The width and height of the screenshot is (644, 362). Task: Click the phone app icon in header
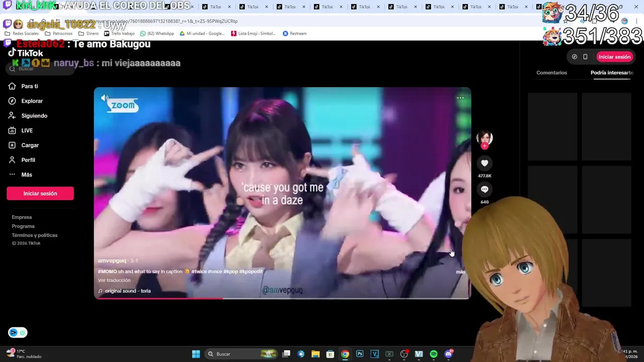tap(585, 57)
